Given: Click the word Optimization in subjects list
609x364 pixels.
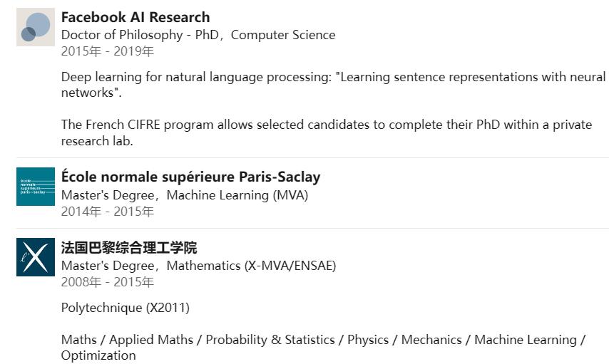Looking at the screenshot, I should click(x=98, y=355).
